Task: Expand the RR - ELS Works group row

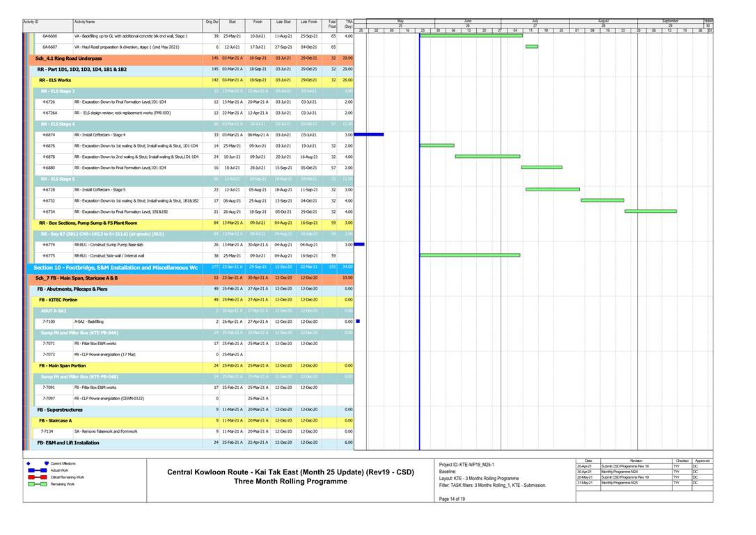Action: click(55, 80)
